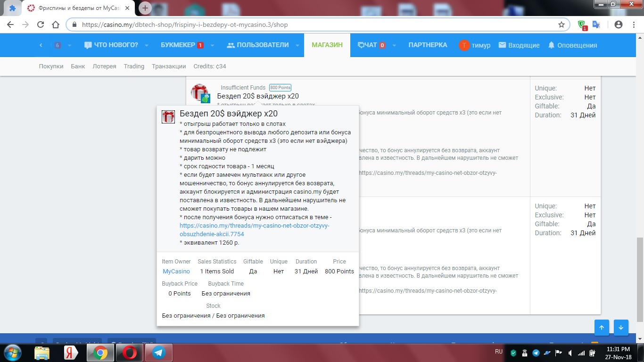Open ЧТО НОВОГО? section
644x362 pixels.
coord(111,45)
